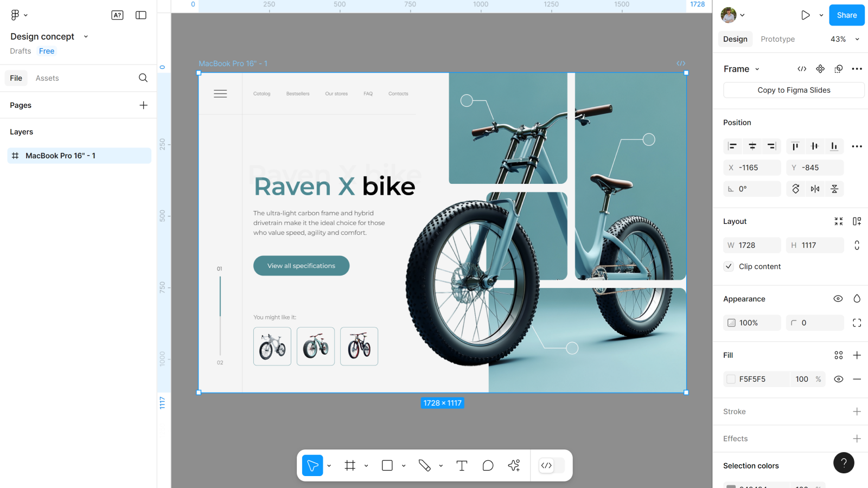Expand the Design concept file menu
The height and width of the screenshot is (488, 868).
point(86,37)
